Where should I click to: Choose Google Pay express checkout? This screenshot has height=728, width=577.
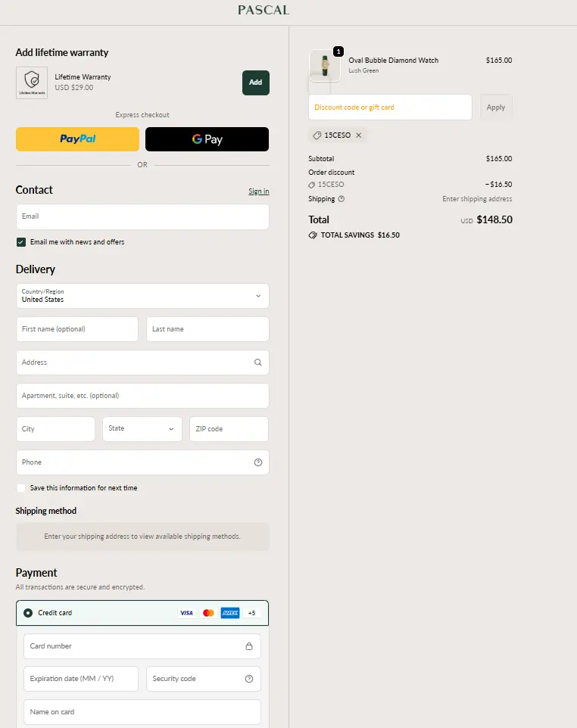207,139
